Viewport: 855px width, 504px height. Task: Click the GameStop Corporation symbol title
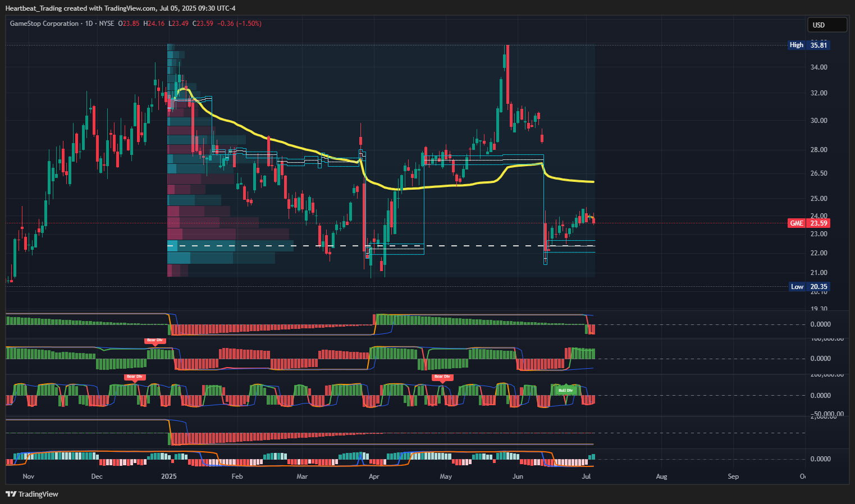coord(44,24)
